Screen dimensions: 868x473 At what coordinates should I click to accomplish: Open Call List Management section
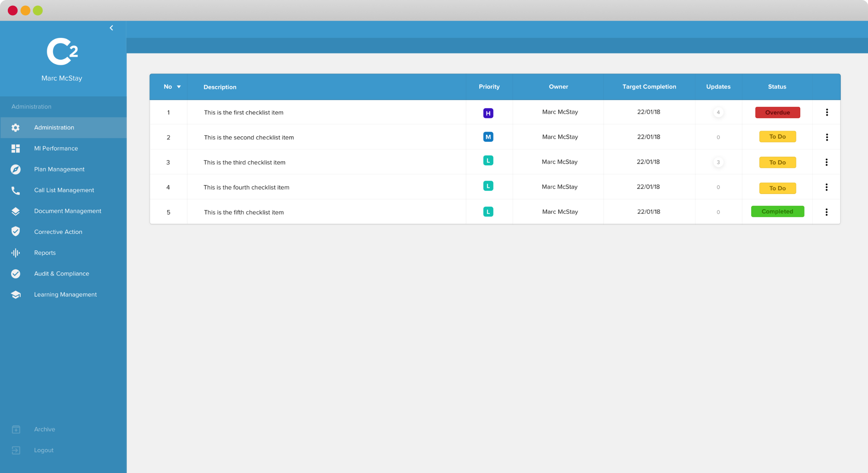click(x=63, y=190)
